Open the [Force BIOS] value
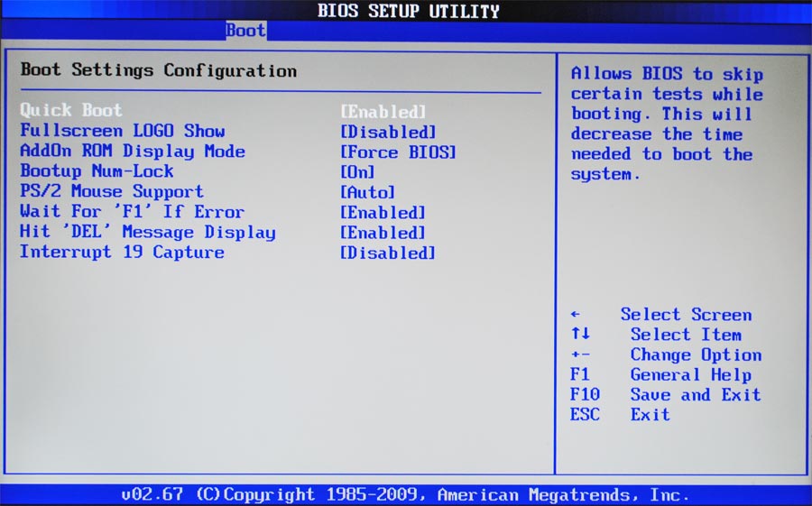812x506 pixels. 398,152
